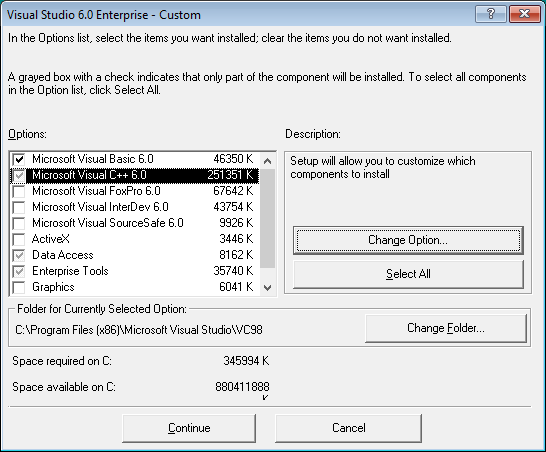
Task: Click the Space required on C: label
Action: [62, 361]
